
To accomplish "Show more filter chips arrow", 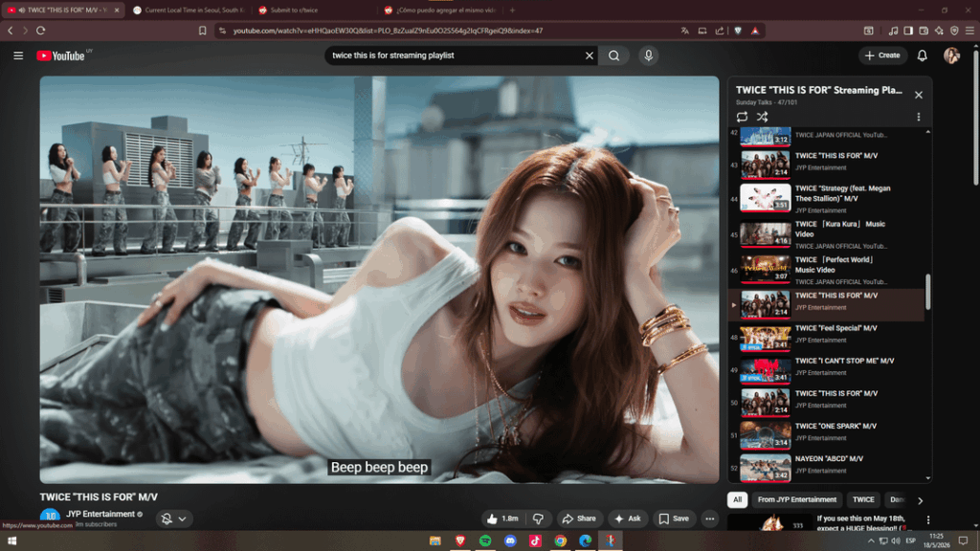I will pos(920,500).
